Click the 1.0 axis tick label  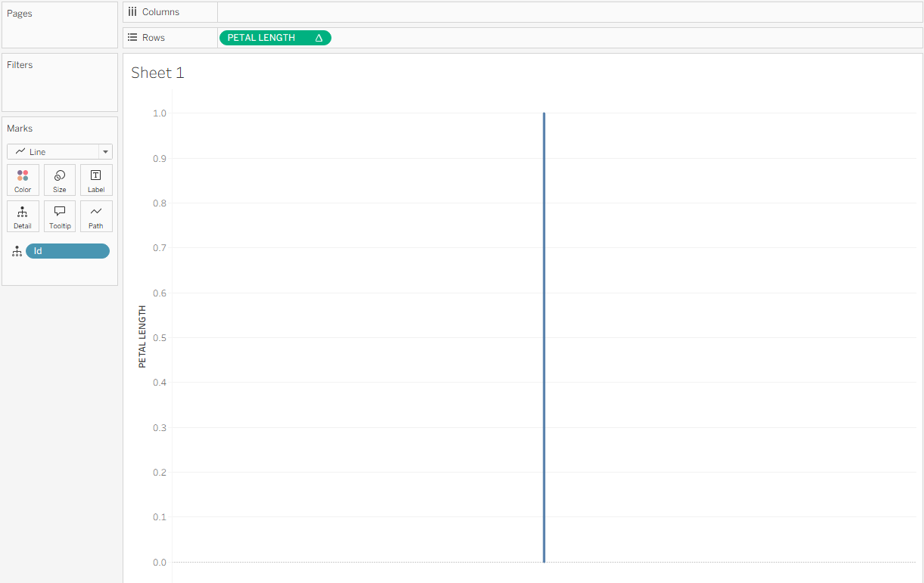point(160,113)
